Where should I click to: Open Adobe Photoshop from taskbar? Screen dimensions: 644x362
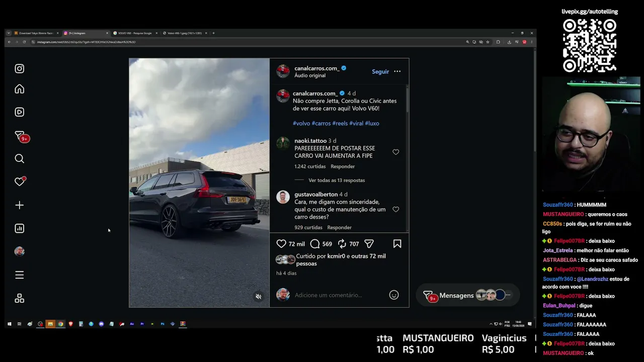click(x=163, y=324)
